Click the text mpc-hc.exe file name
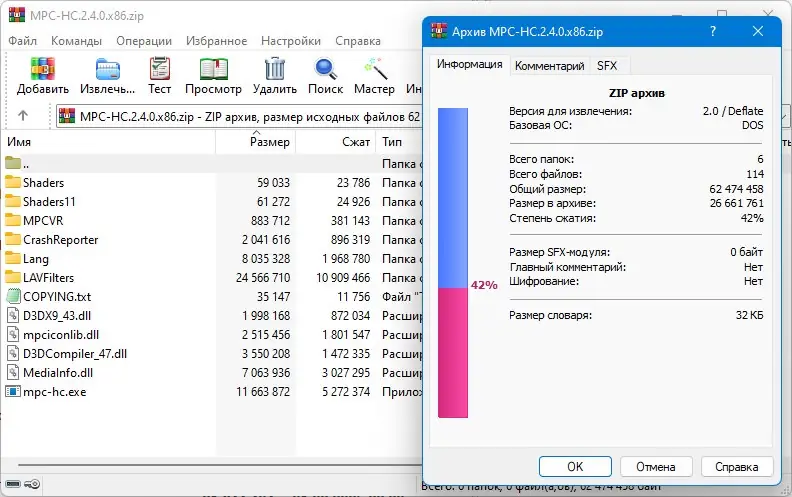This screenshot has width=792, height=497. (x=55, y=392)
